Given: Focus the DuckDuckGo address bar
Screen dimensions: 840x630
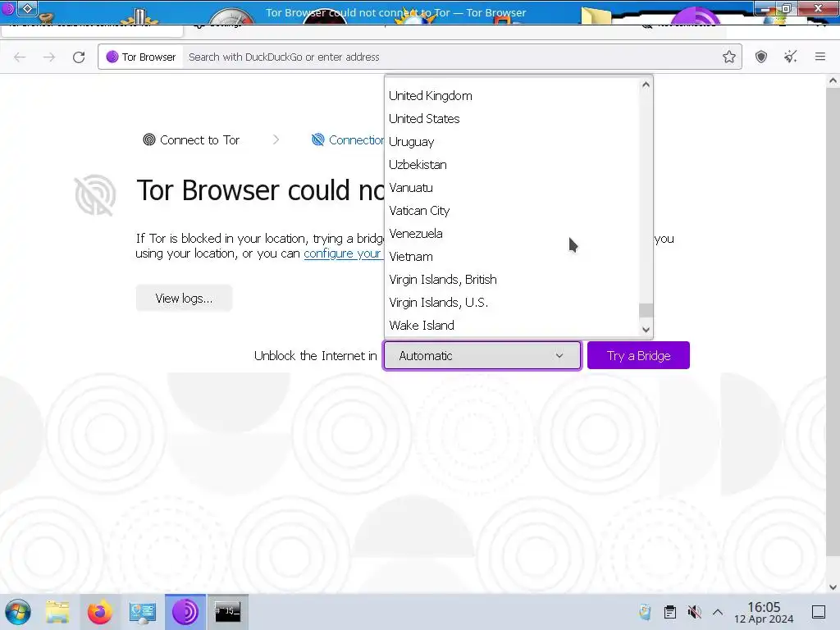Looking at the screenshot, I should click(x=450, y=57).
